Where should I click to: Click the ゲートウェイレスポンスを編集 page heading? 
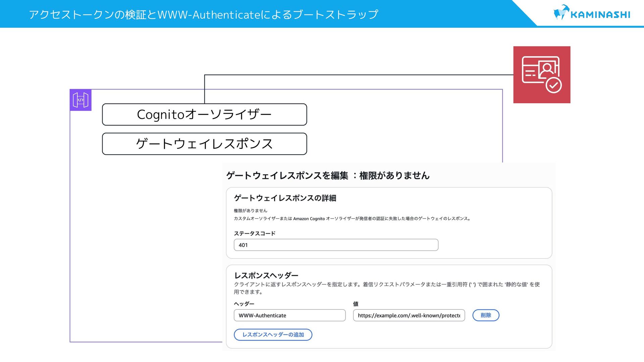(x=328, y=175)
